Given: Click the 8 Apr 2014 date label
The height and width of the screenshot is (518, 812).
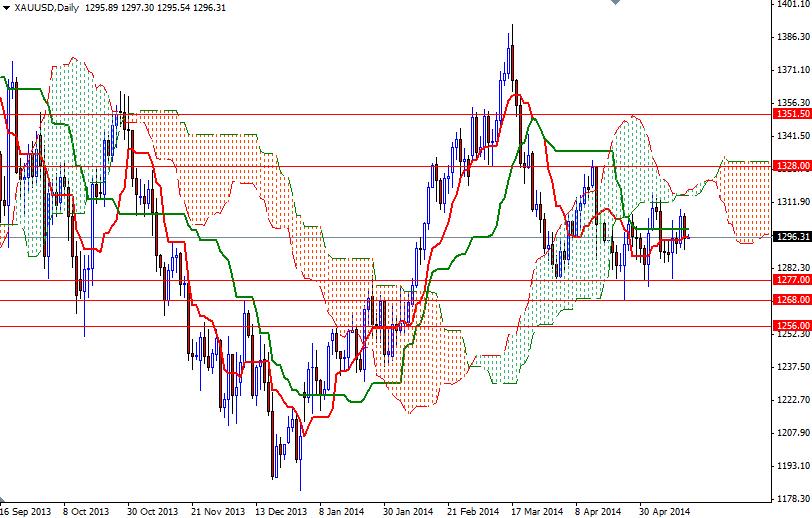Looking at the screenshot, I should coord(598,511).
